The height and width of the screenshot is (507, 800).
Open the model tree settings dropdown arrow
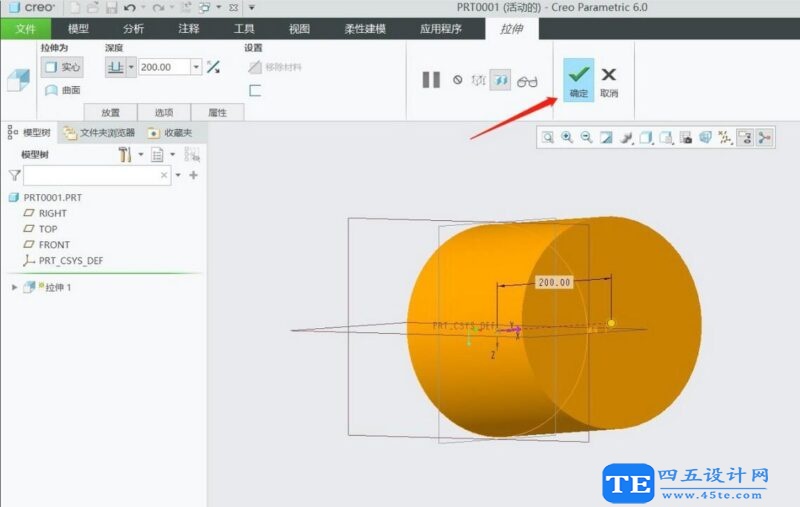[141, 154]
